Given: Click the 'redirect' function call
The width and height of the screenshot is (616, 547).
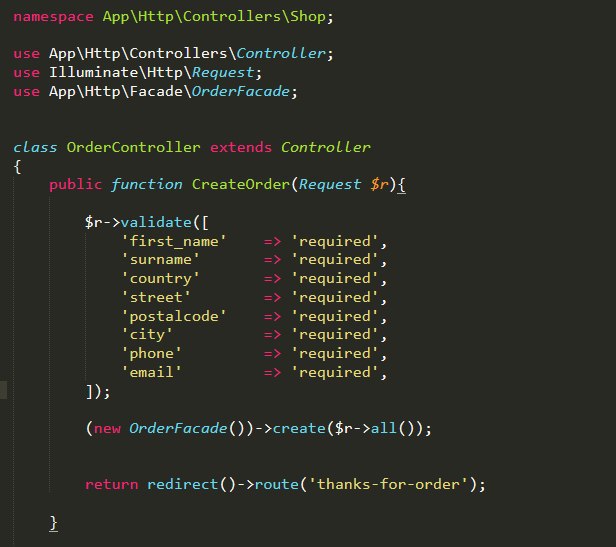Looking at the screenshot, I should click(183, 485).
